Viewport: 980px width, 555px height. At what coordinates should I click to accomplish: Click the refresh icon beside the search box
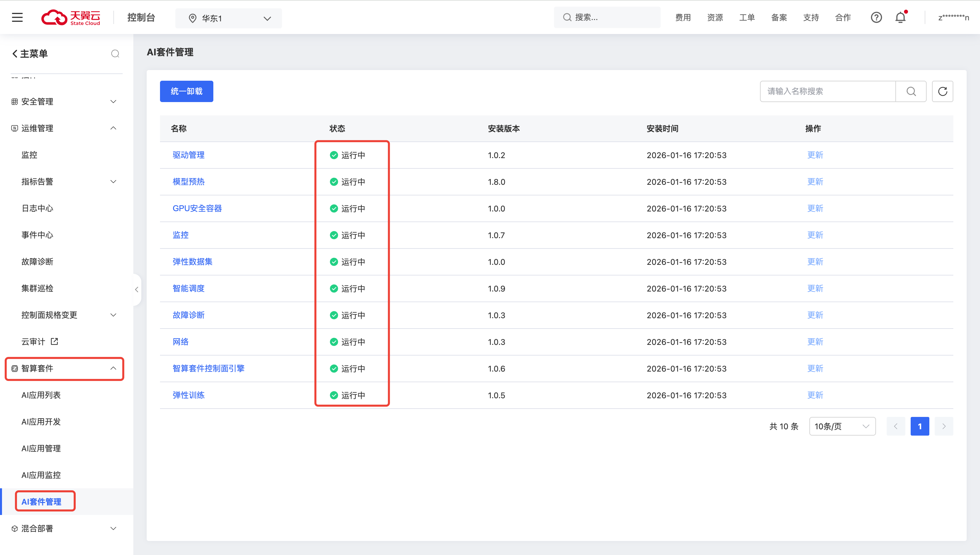click(942, 91)
